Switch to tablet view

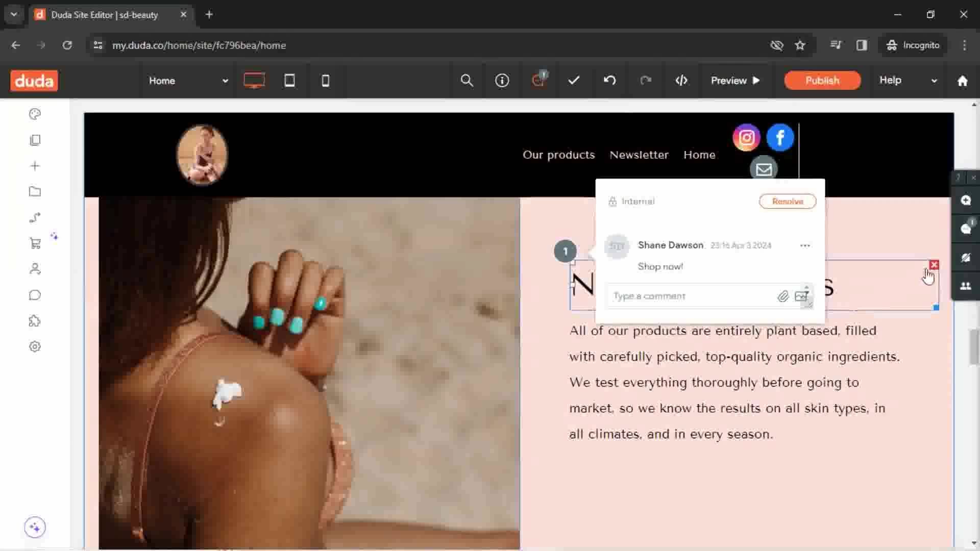pos(289,80)
